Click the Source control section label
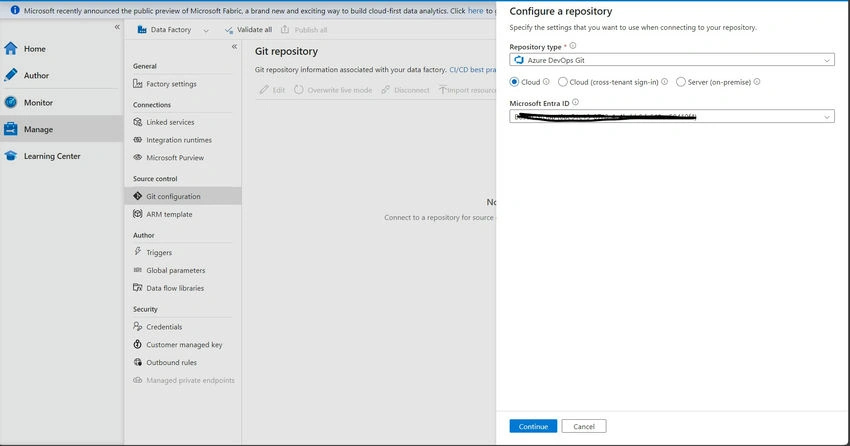 155,178
